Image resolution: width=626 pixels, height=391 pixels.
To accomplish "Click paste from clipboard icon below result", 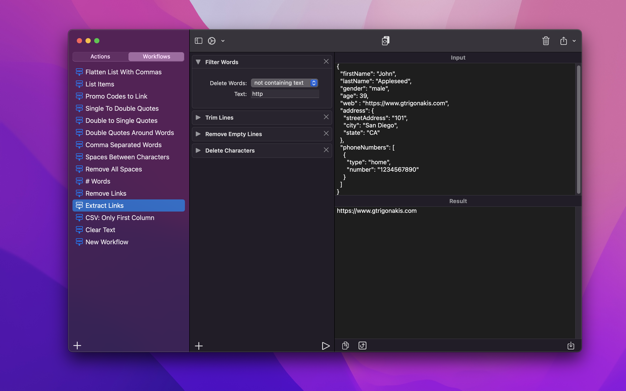I will pyautogui.click(x=345, y=345).
